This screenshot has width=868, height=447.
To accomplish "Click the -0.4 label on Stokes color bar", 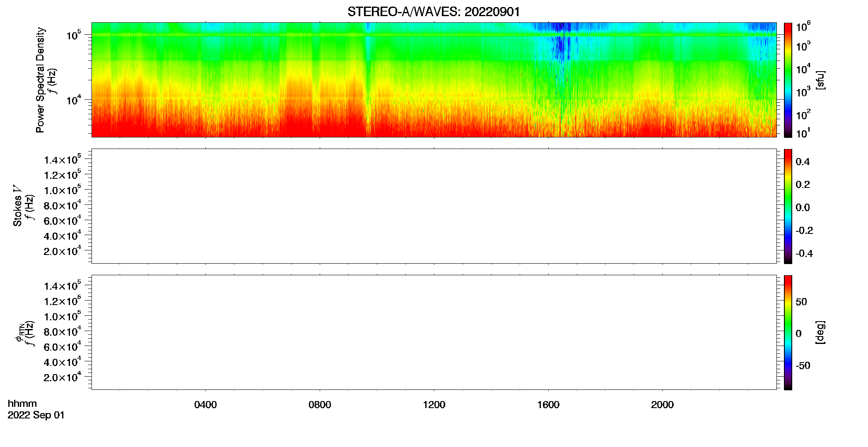I will (804, 254).
